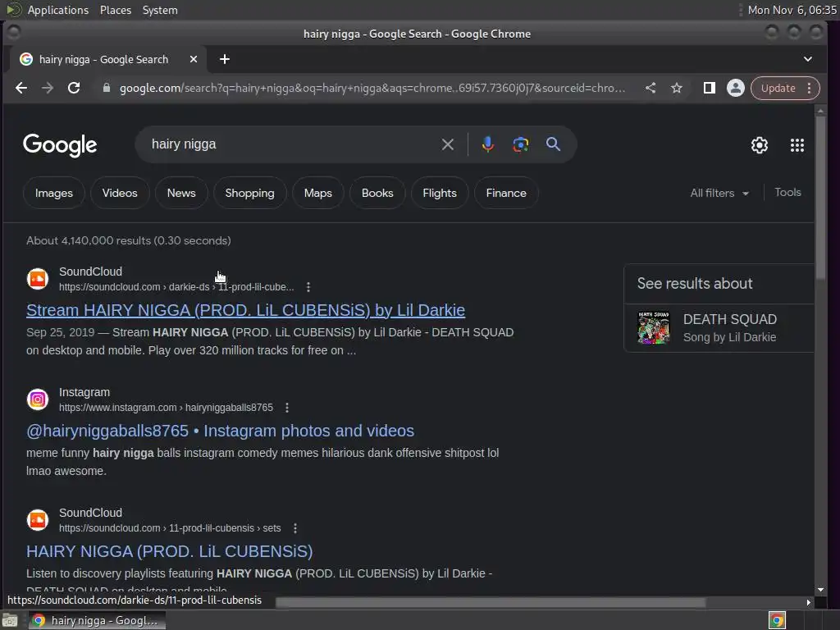Click the Chrome tray icon at bottom right

[777, 620]
